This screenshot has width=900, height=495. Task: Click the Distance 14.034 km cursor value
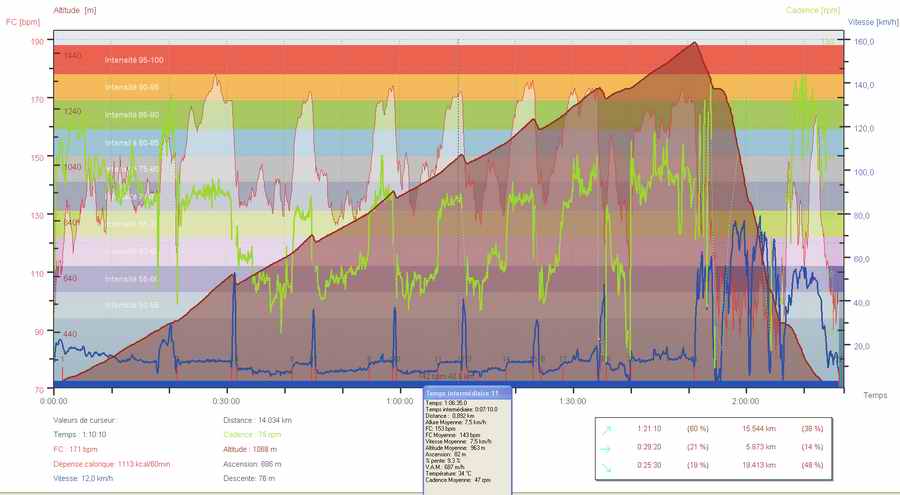258,421
